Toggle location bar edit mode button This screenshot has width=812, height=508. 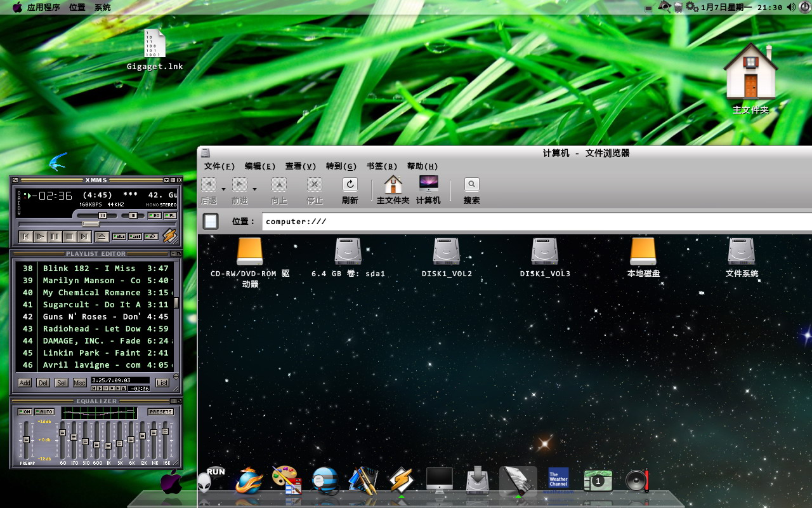(211, 221)
